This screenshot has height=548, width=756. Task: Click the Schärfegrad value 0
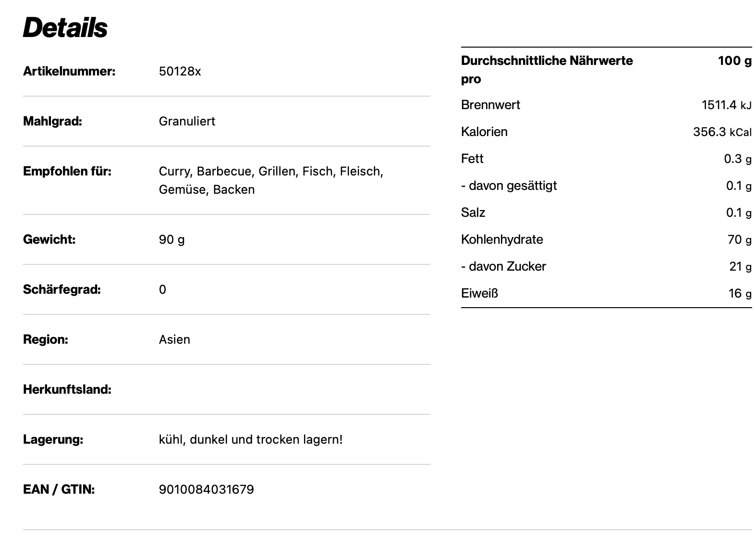(x=162, y=290)
